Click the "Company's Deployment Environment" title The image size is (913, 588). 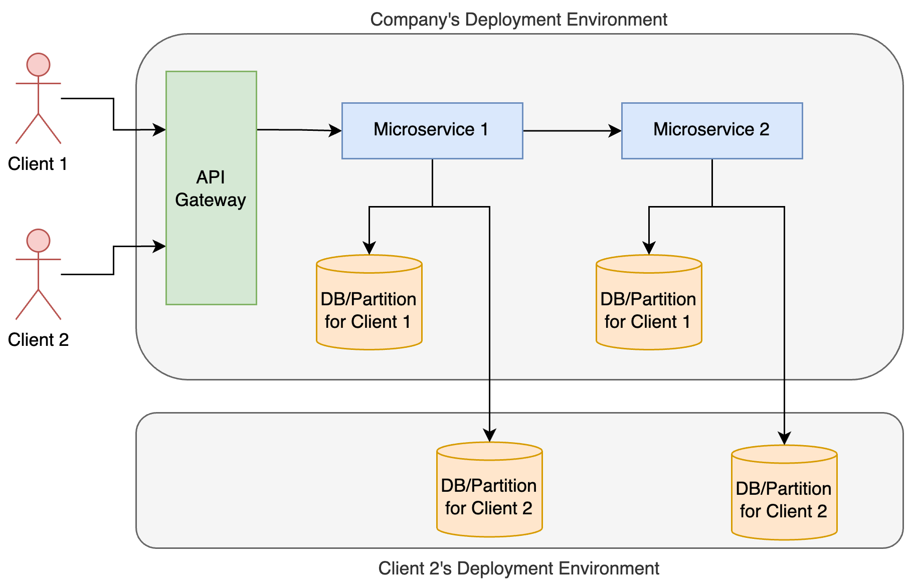[x=518, y=20]
